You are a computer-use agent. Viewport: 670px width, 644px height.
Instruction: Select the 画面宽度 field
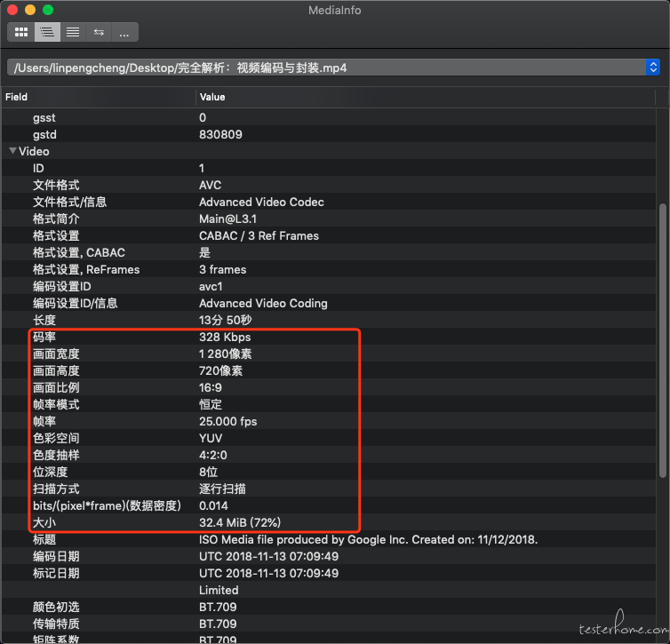56,354
